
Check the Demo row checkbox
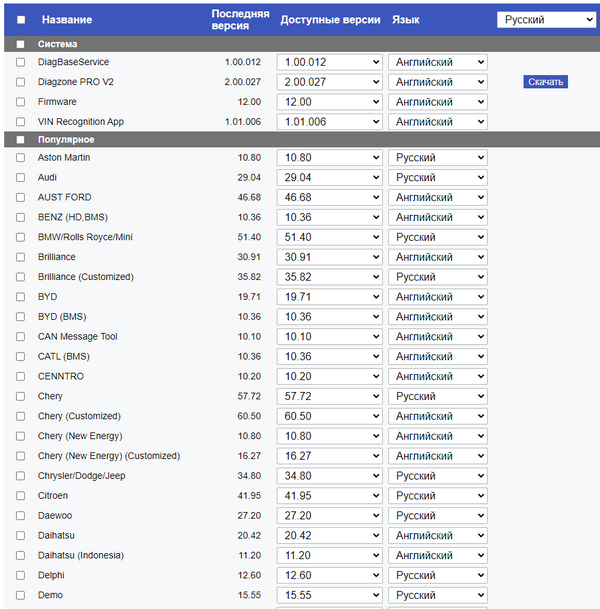pos(20,595)
